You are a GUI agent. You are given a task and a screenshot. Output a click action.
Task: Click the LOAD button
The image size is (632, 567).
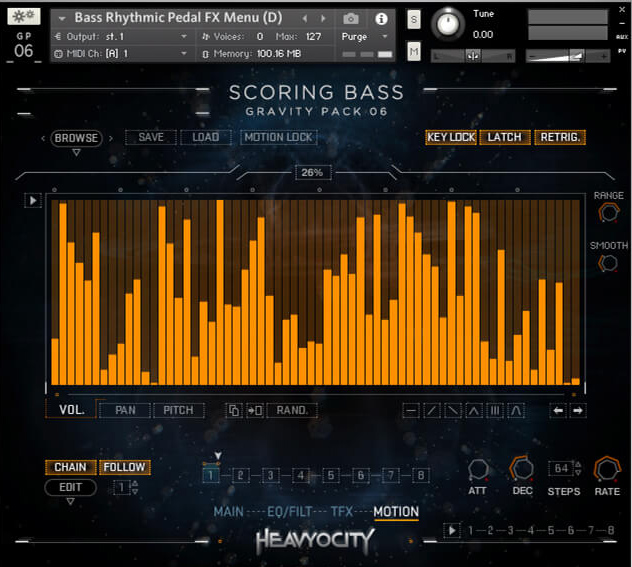206,137
